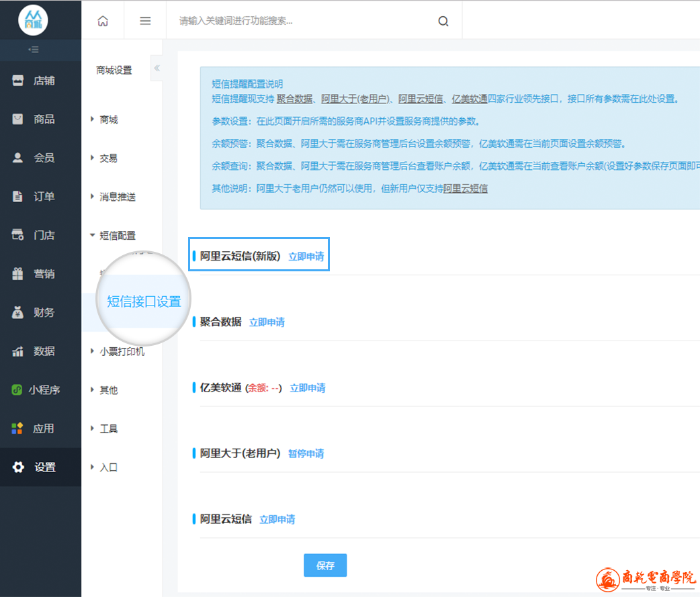Select the 短信接口设置 menu item
Screen dimensions: 700x597
point(144,302)
